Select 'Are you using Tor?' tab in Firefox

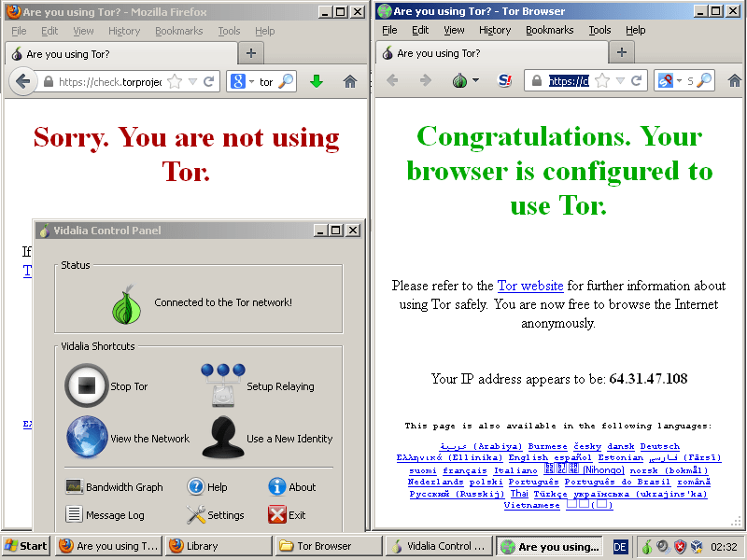coord(121,54)
